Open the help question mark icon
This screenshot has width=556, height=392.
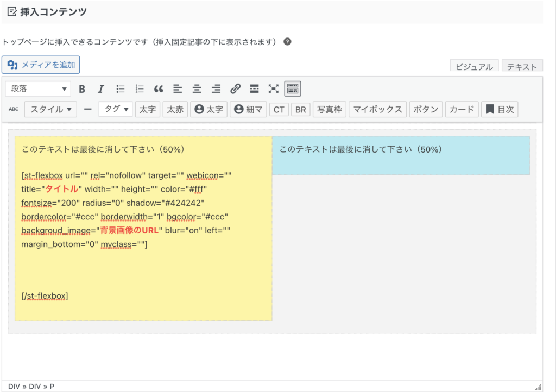[288, 42]
